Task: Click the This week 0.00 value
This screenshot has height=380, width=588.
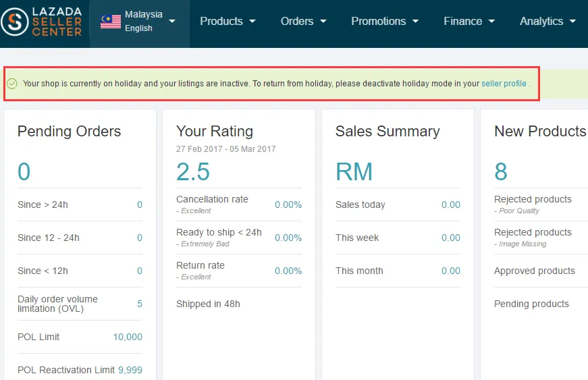Action: (451, 238)
